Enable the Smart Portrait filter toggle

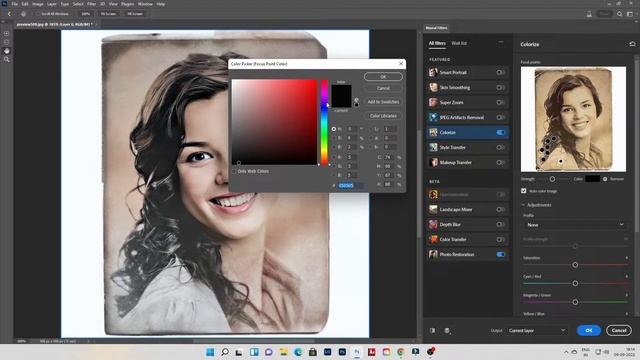[500, 72]
